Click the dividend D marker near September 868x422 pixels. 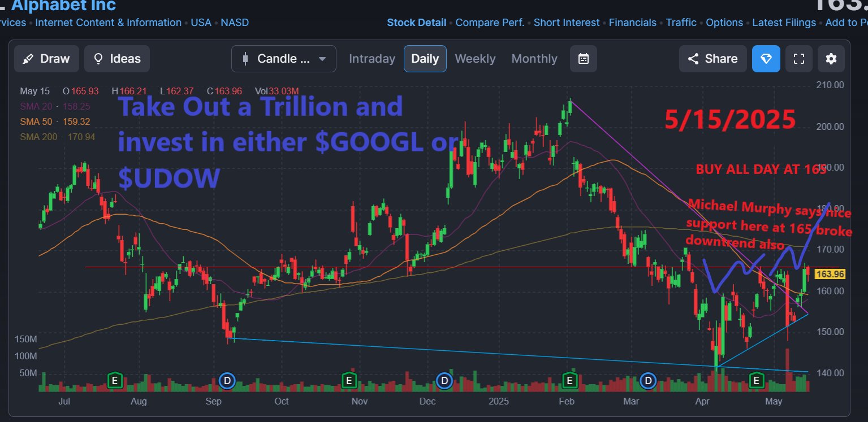[227, 381]
